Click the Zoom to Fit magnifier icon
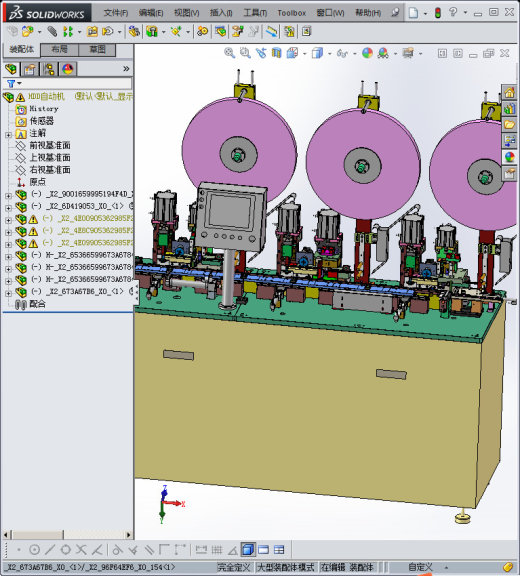The height and width of the screenshot is (576, 520). click(x=230, y=53)
